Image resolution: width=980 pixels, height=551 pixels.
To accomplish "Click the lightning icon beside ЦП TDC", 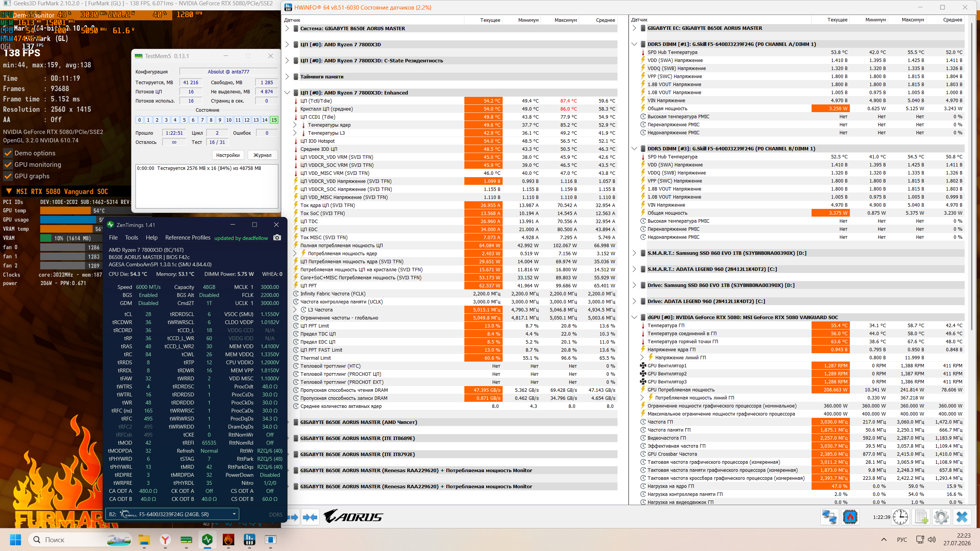I will coord(296,221).
